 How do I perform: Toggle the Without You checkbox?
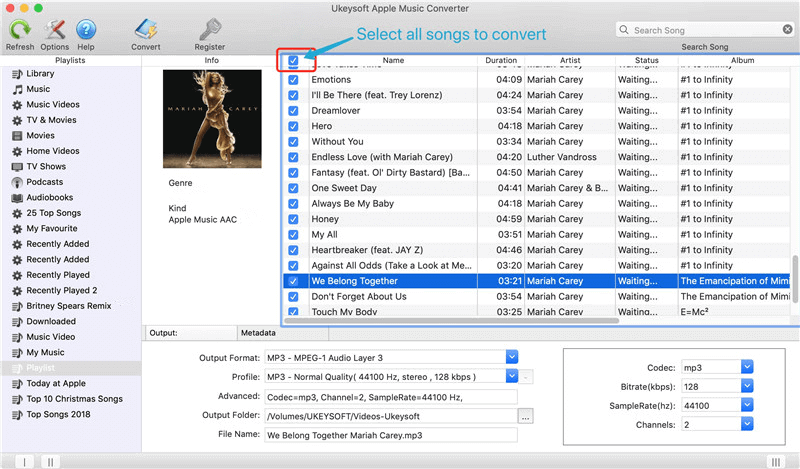[293, 142]
